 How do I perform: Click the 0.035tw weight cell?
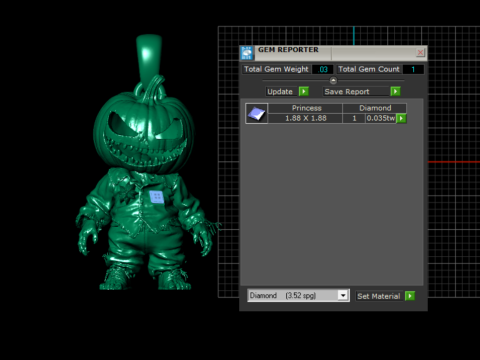click(x=381, y=118)
